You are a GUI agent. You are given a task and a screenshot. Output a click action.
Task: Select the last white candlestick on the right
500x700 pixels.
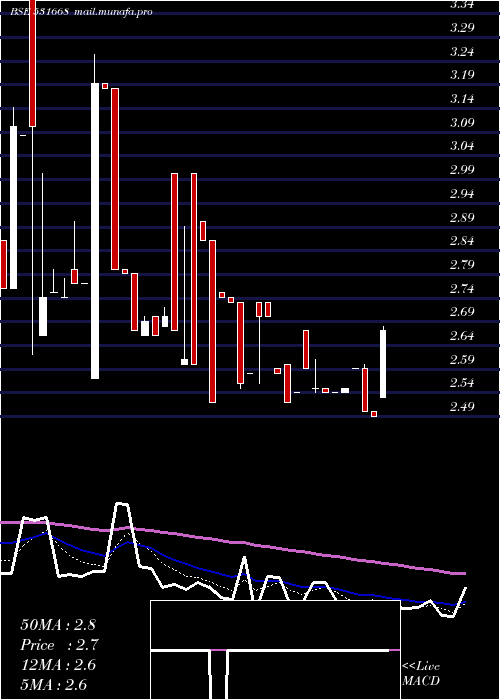click(x=383, y=363)
